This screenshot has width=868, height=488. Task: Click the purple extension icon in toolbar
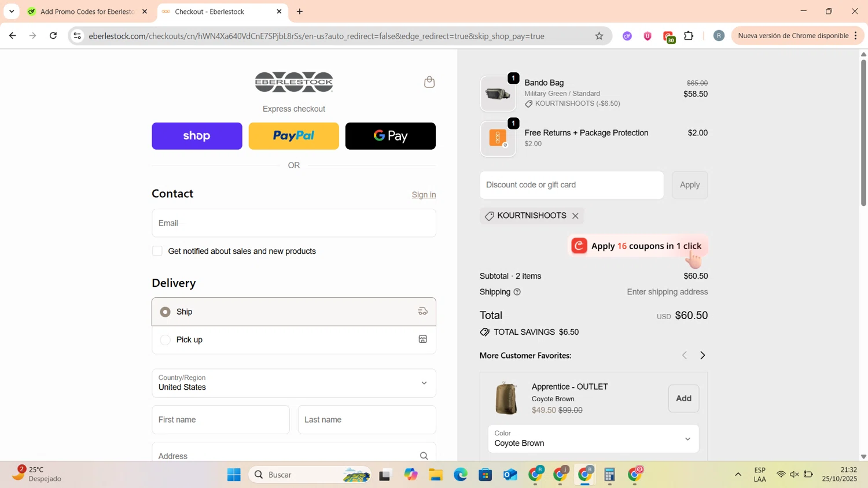[627, 36]
